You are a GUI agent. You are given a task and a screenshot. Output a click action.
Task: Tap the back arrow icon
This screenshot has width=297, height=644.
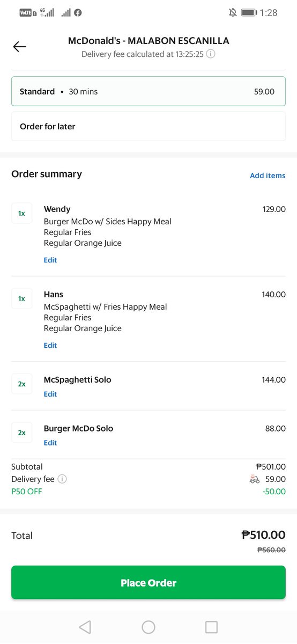(19, 47)
